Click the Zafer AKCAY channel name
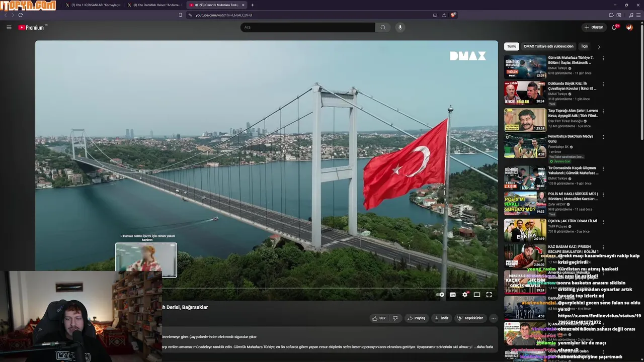This screenshot has width=644, height=362. click(x=557, y=204)
